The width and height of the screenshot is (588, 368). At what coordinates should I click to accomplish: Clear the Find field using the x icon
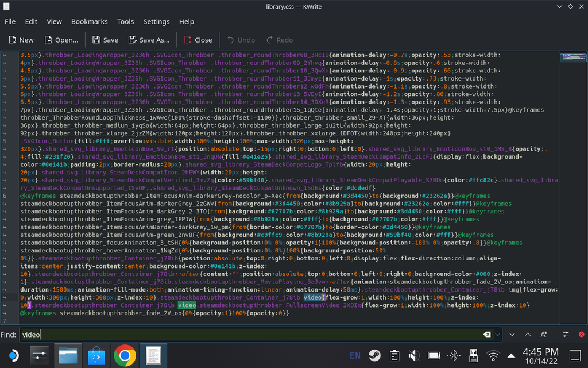(487, 334)
